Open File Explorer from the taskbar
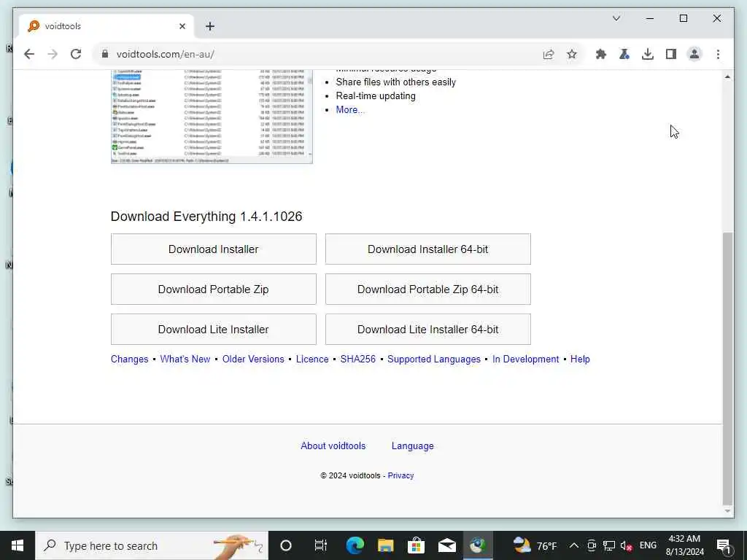This screenshot has width=747, height=560. coord(385,545)
